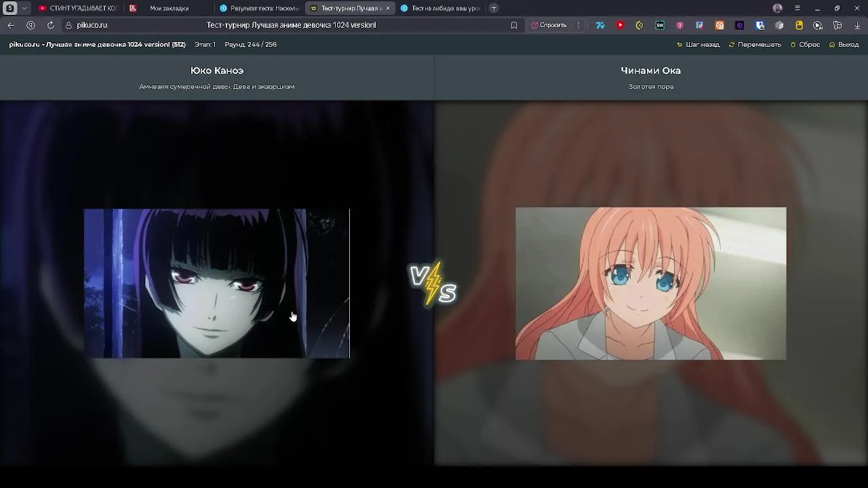Bookmark this page
This screenshot has width=868, height=488.
pos(514,25)
